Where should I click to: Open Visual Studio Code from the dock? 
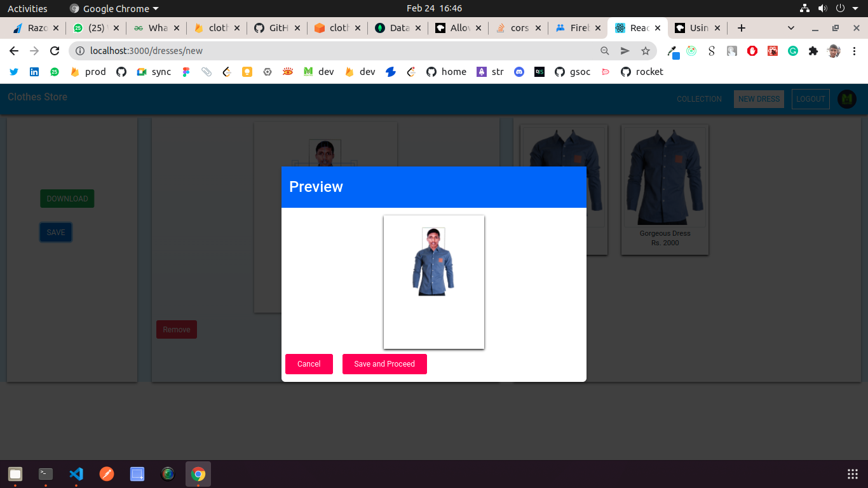(x=76, y=473)
